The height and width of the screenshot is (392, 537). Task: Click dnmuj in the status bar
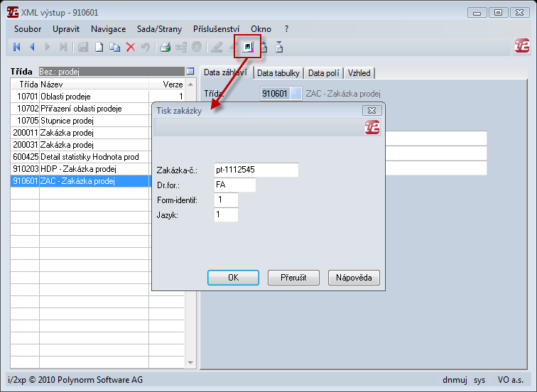[x=455, y=380]
